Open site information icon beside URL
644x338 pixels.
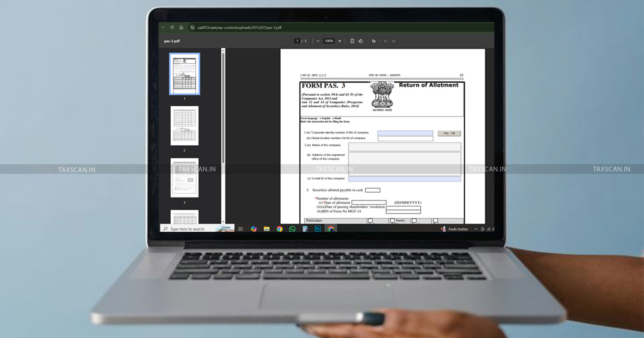click(x=192, y=27)
